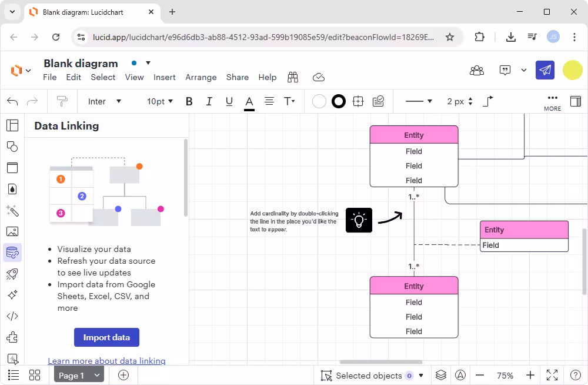
Task: Click the shape options crosshair icon
Action: (358, 101)
